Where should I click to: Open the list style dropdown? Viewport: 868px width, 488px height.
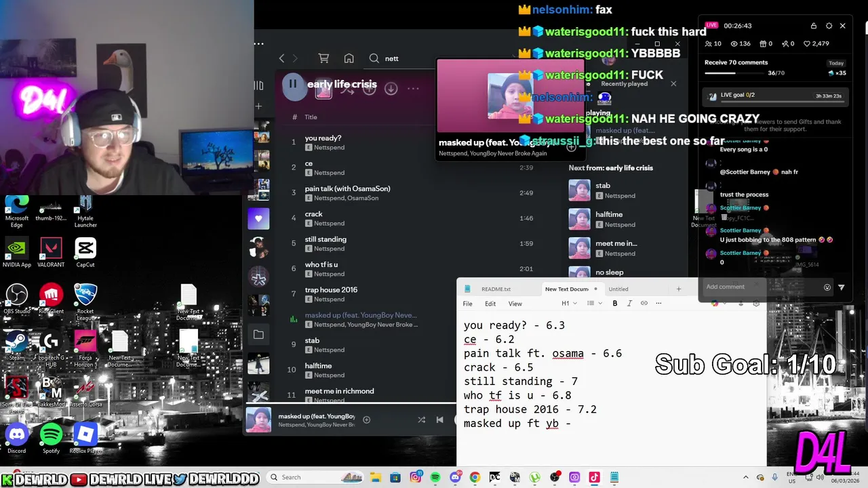click(x=594, y=304)
